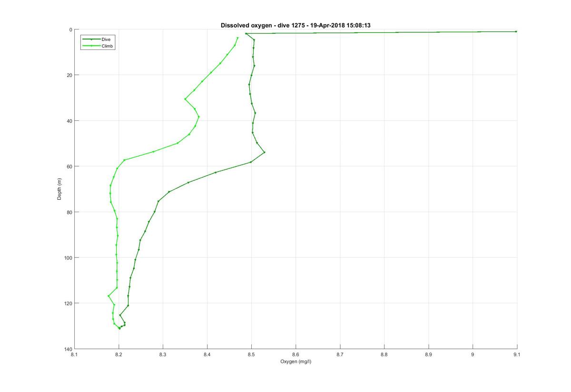Click the x-axis tick label 8.5
571x392 pixels.
[251, 354]
